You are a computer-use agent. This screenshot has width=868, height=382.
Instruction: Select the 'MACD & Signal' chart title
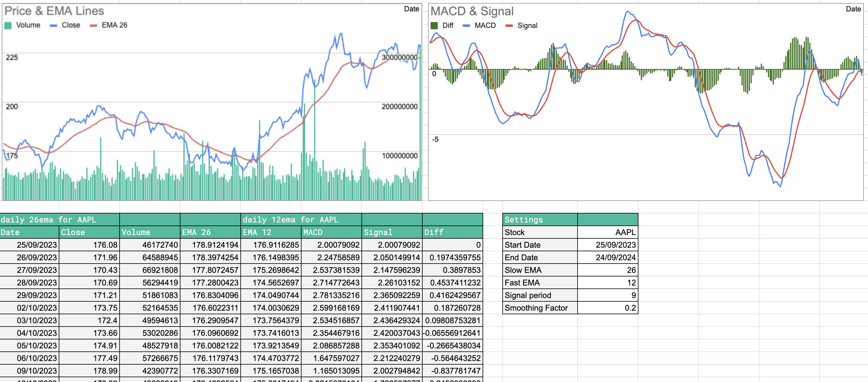(x=472, y=11)
